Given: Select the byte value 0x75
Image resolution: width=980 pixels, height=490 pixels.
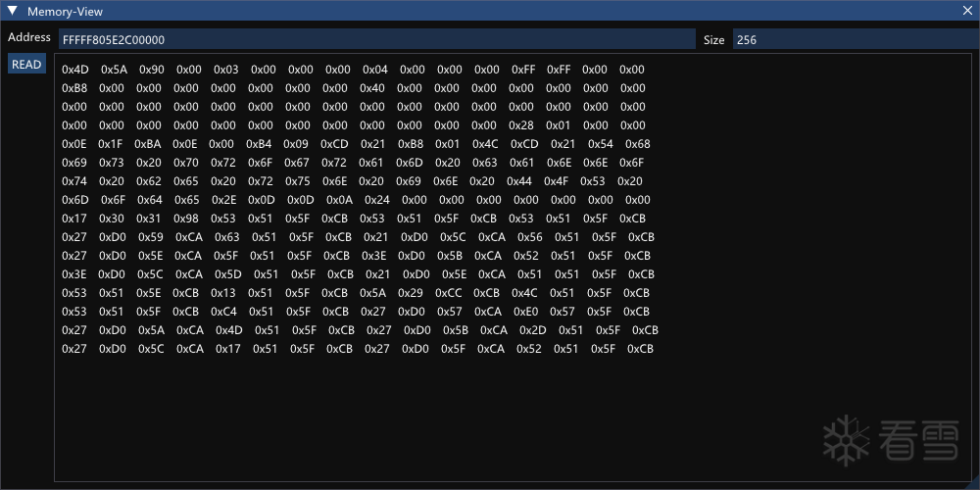Looking at the screenshot, I should point(298,182).
